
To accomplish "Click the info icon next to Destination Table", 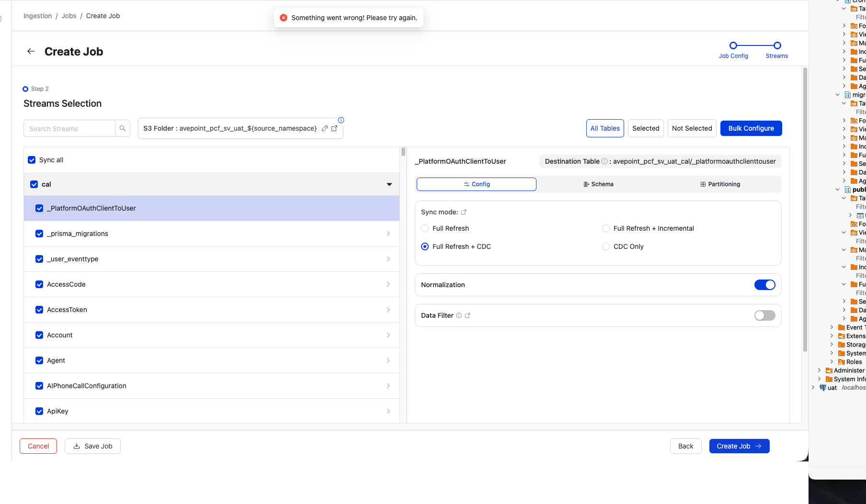I will [x=604, y=161].
